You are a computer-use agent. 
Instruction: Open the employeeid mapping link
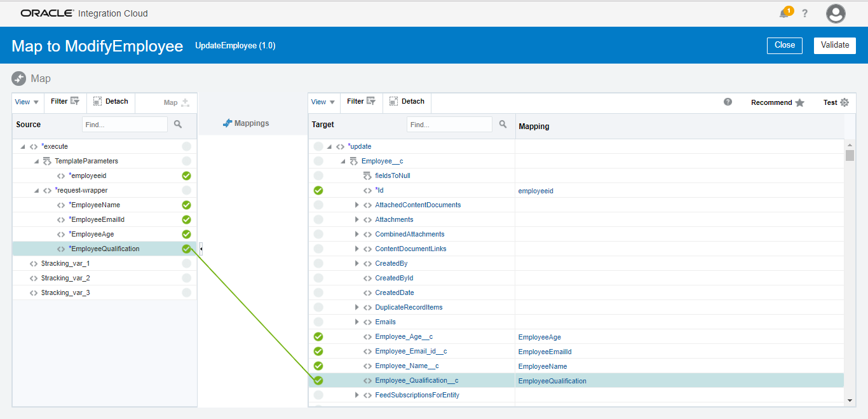coord(536,191)
